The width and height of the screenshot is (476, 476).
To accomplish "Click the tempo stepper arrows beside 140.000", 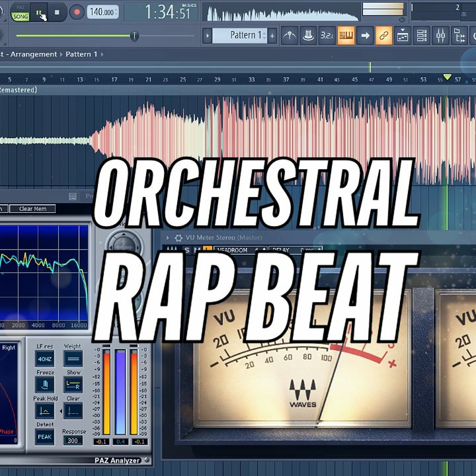I will 116,12.
